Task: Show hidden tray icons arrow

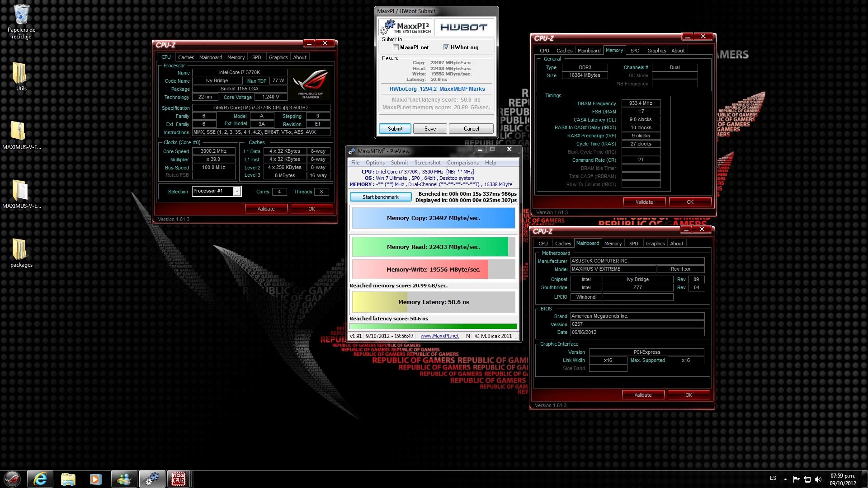Action: pos(785,479)
